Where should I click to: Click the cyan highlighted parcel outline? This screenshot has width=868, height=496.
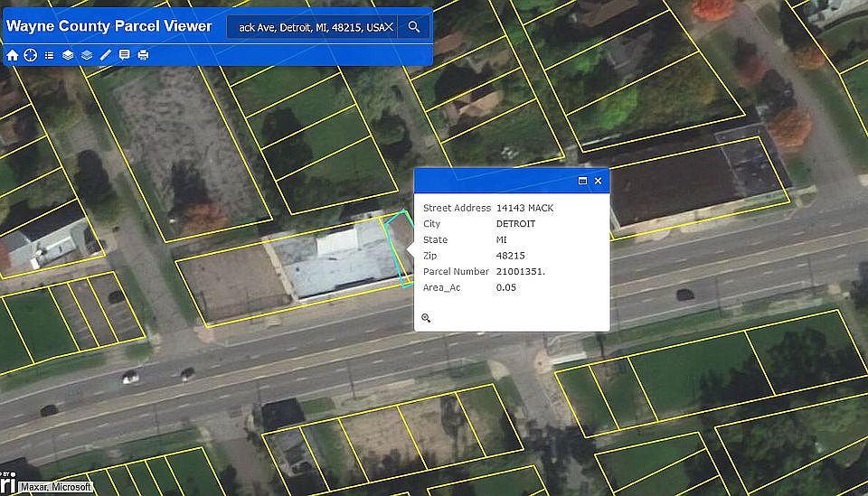pos(400,248)
